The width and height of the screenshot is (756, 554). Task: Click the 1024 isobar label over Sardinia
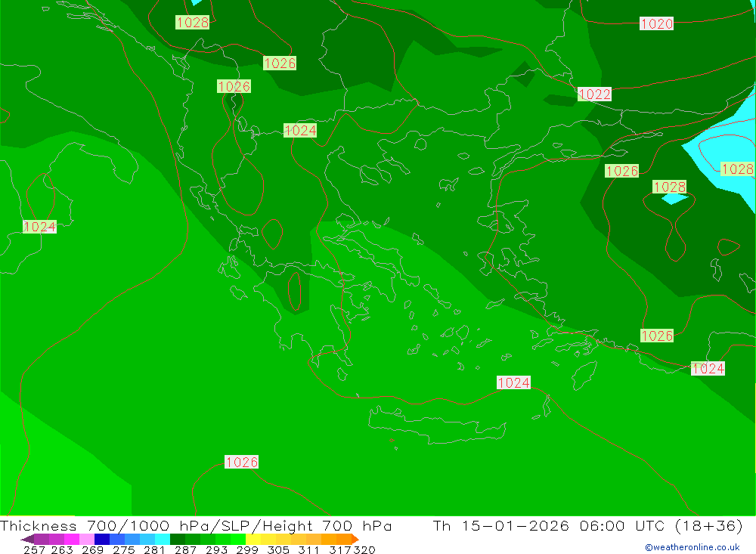pyautogui.click(x=39, y=227)
